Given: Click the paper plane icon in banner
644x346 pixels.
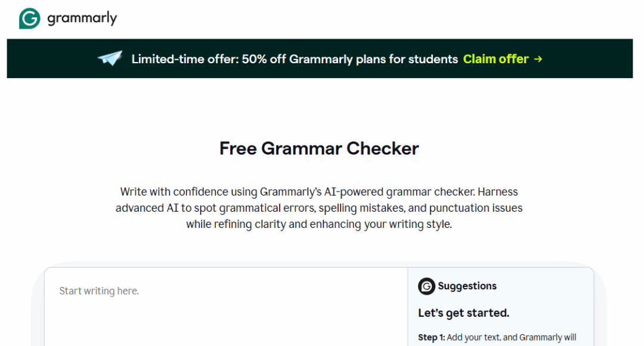Looking at the screenshot, I should (110, 58).
